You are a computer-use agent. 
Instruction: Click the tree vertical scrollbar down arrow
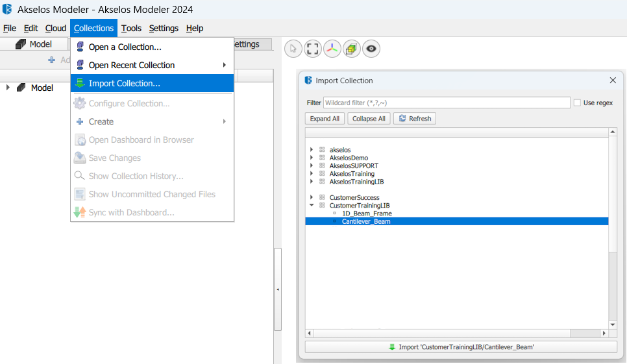pyautogui.click(x=613, y=325)
